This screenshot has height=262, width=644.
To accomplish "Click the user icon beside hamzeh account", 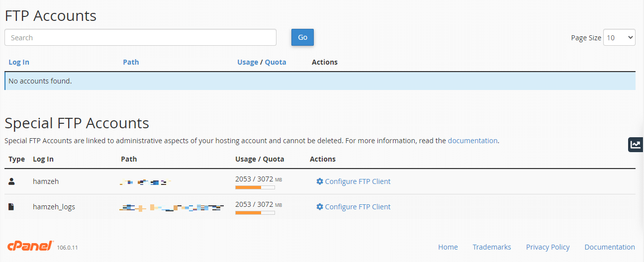I will coord(12,181).
